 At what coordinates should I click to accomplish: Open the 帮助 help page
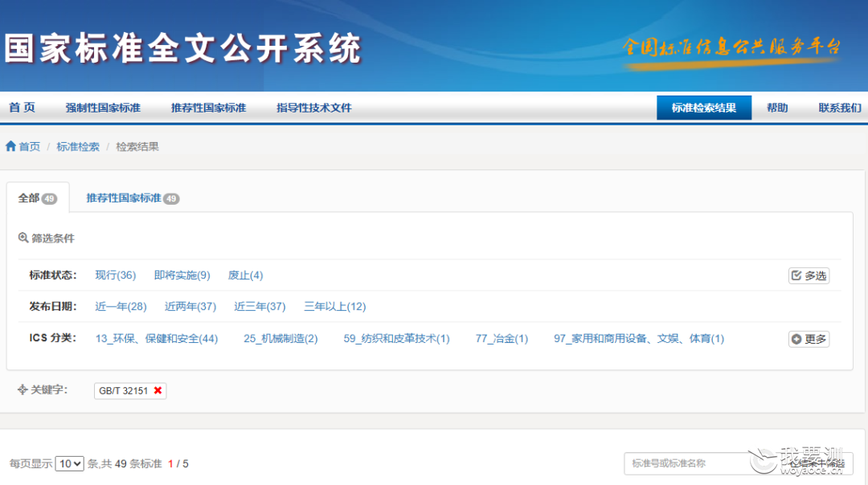click(777, 108)
